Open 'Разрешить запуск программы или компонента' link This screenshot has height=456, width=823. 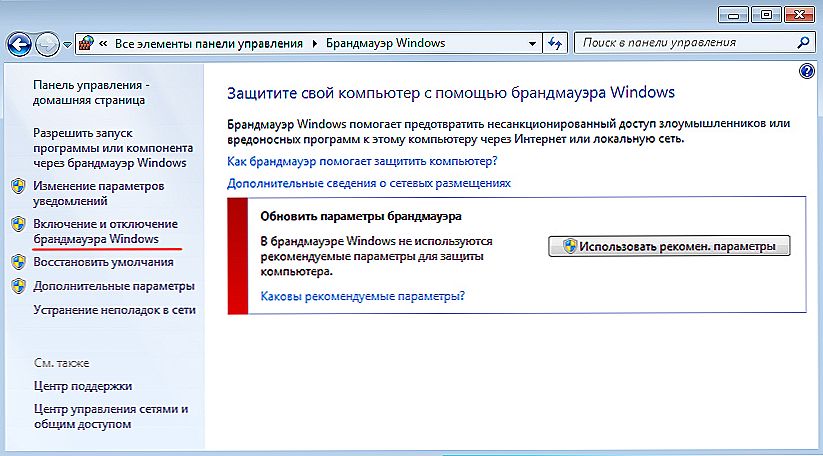tap(113, 148)
